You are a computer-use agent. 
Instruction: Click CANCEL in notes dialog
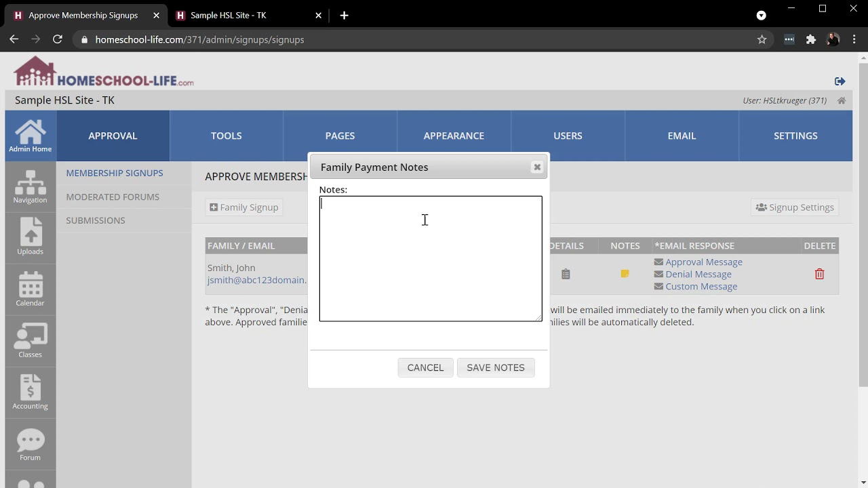click(425, 367)
